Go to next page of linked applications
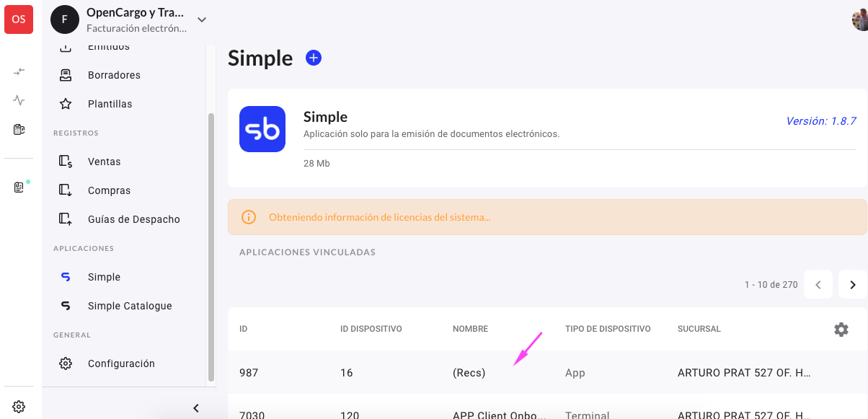The height and width of the screenshot is (419, 868). 853,285
